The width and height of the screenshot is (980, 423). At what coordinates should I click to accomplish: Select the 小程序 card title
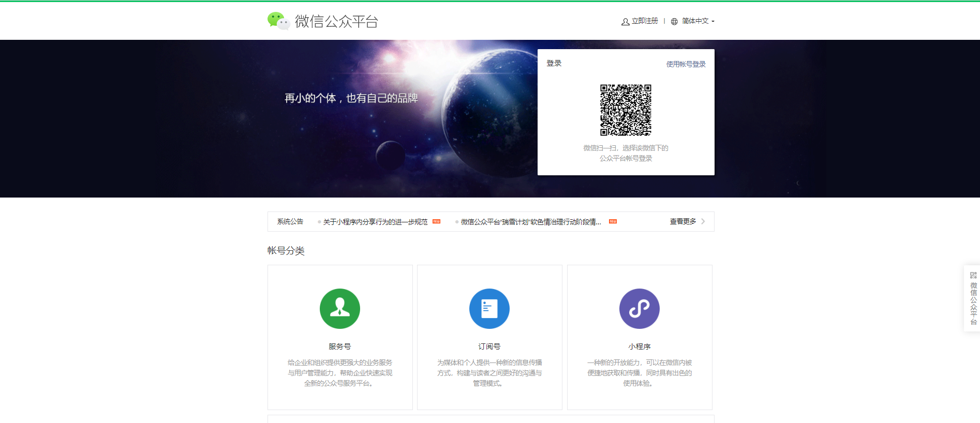coord(640,346)
